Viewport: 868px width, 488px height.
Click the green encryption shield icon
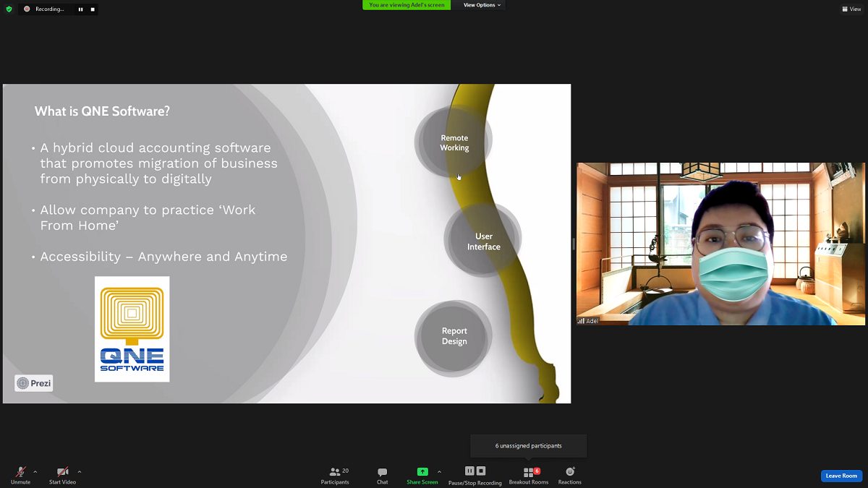point(9,9)
